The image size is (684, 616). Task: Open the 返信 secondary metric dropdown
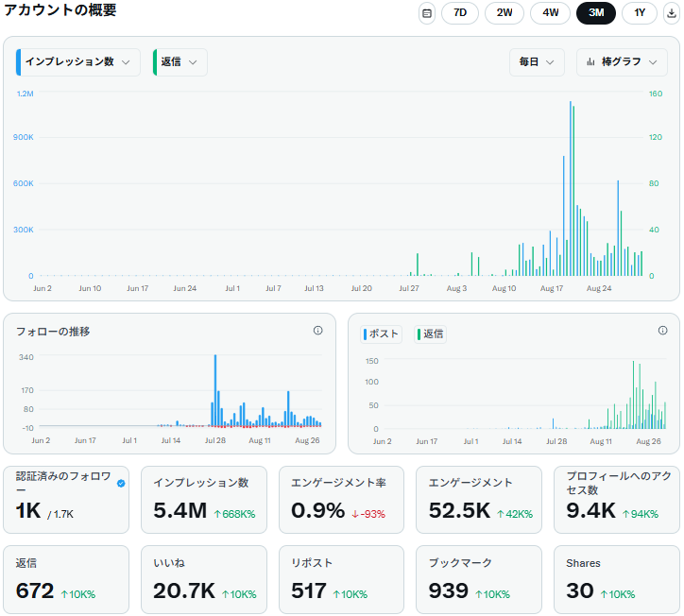point(180,62)
